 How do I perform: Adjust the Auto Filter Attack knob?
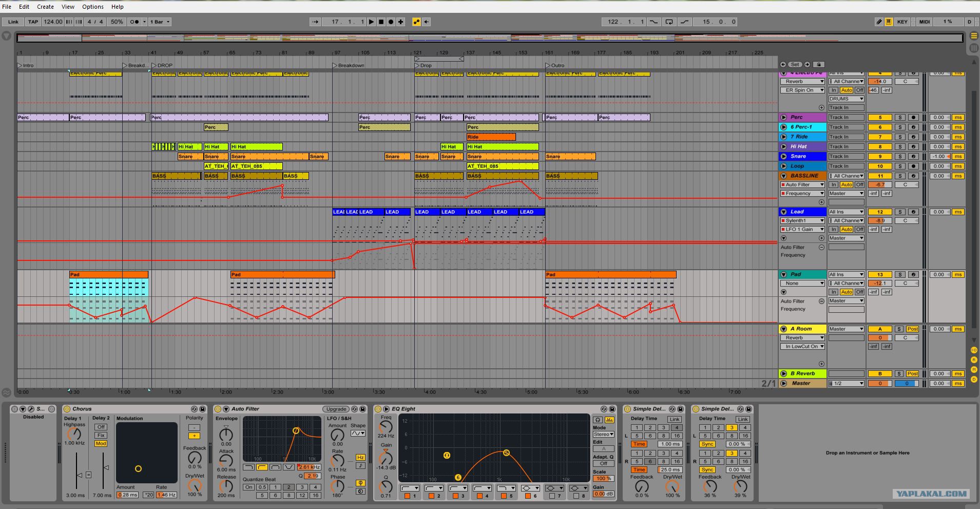pos(226,461)
